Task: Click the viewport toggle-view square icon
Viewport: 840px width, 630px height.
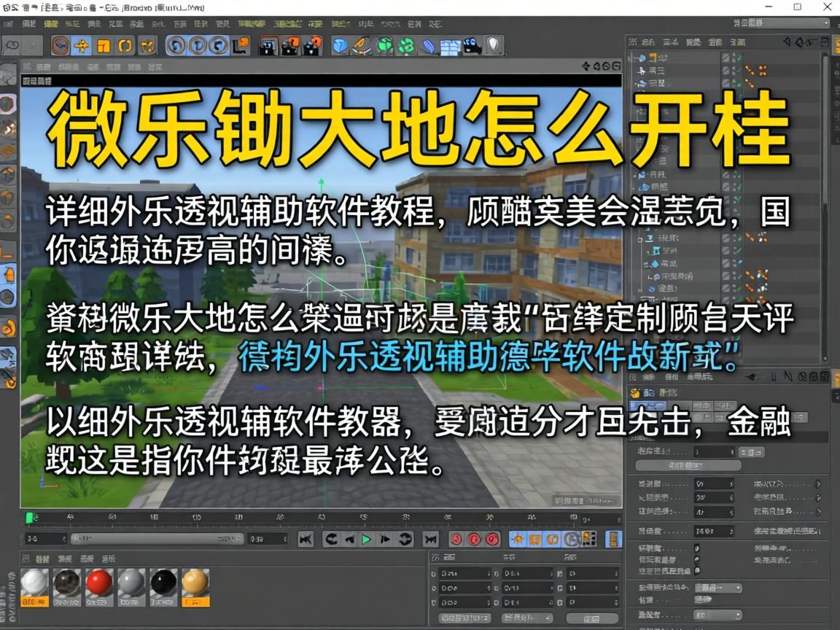Action: [x=617, y=66]
